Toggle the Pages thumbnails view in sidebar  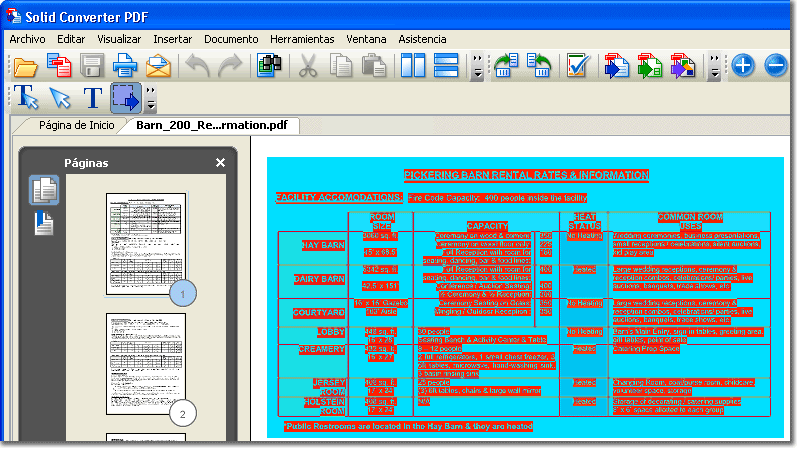coord(44,190)
